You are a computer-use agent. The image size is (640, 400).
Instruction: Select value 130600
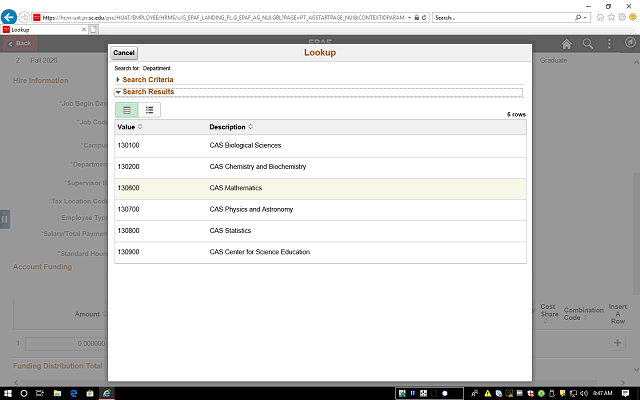click(129, 188)
